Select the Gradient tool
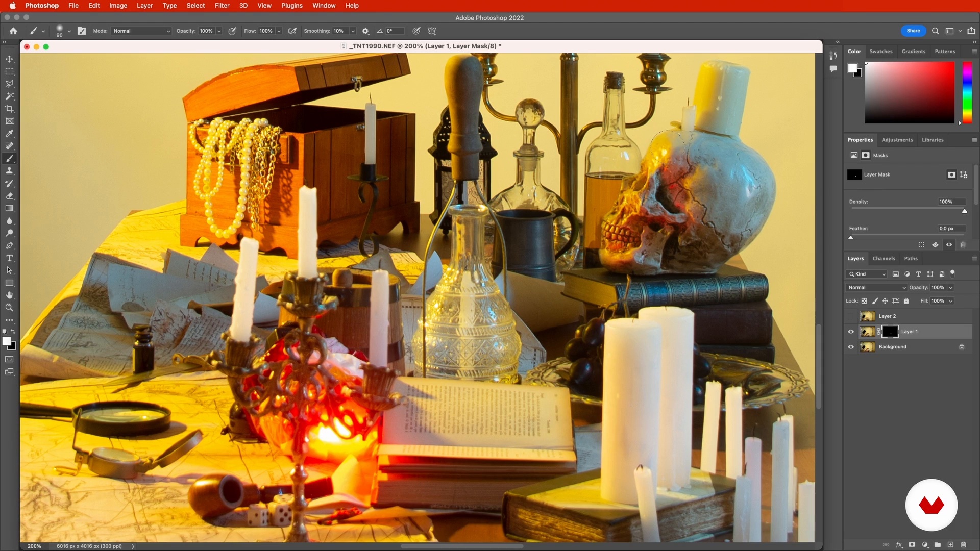980x551 pixels. [x=9, y=208]
